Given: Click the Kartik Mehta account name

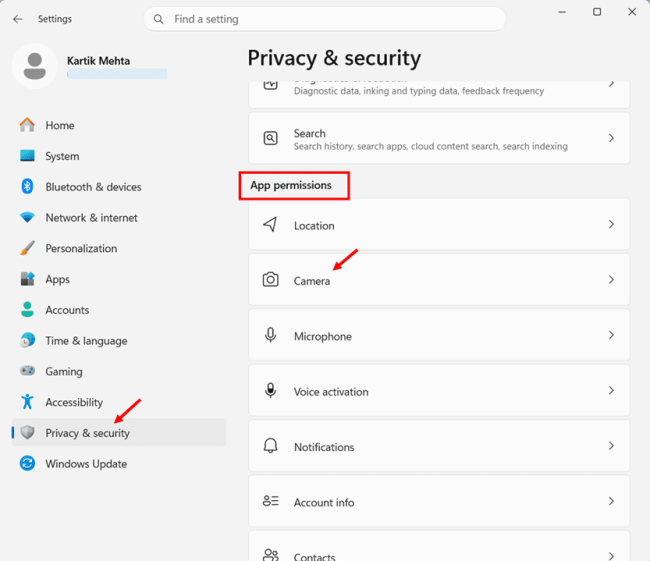Looking at the screenshot, I should pos(99,61).
